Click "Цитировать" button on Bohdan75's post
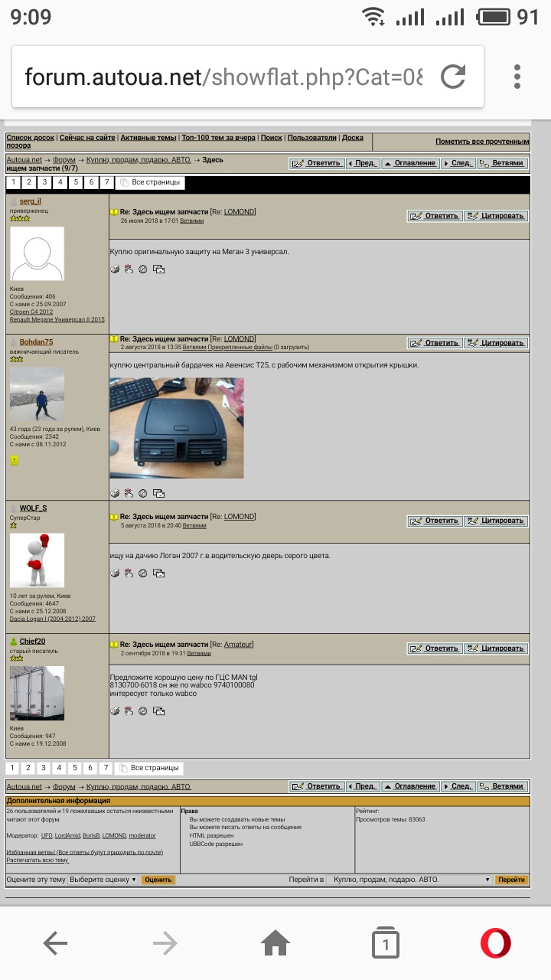 click(x=496, y=343)
